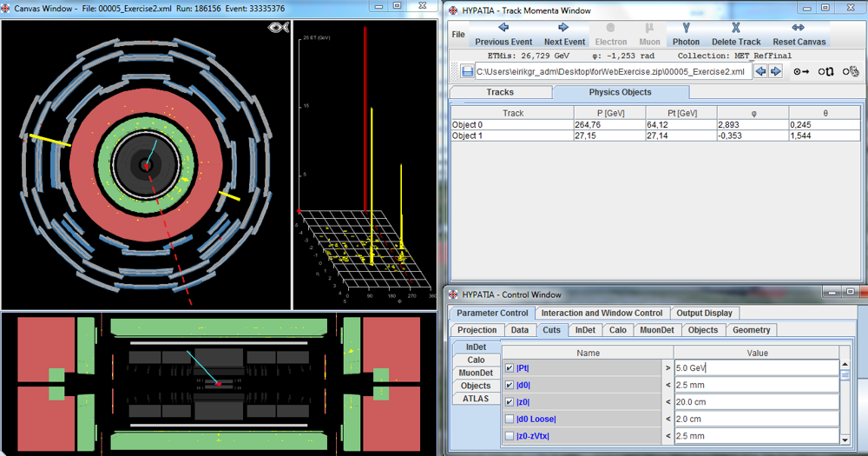Go to the Previous Event
Image resolution: width=868 pixels, height=456 pixels.
[503, 34]
